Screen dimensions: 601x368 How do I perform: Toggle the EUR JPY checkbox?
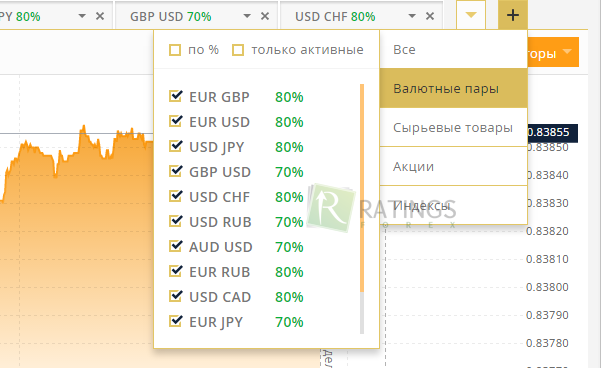[x=176, y=321]
